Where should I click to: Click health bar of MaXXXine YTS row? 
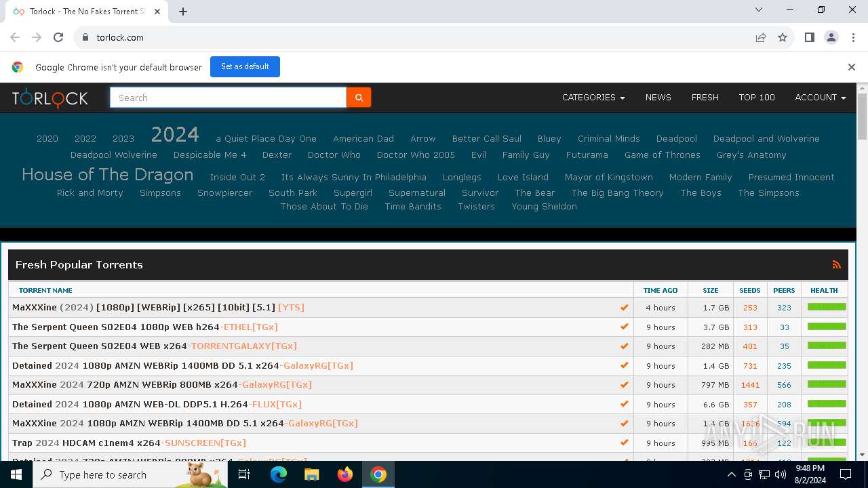click(x=827, y=307)
